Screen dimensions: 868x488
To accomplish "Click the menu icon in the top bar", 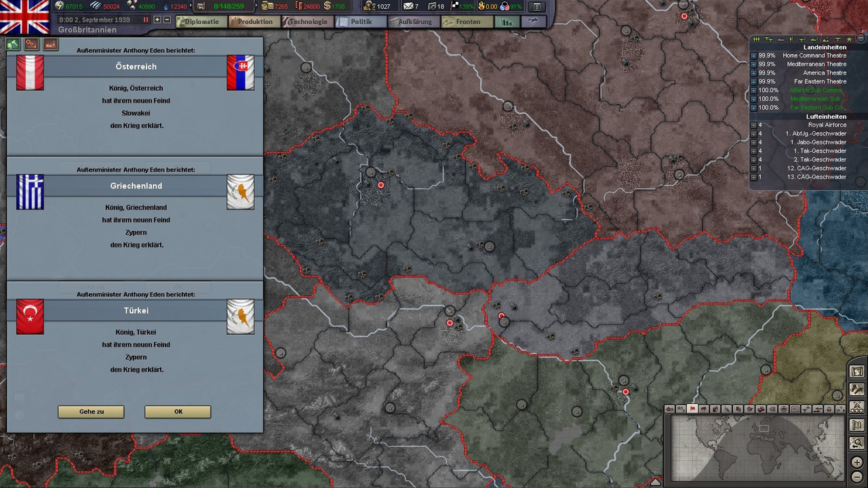I will coord(536,7).
